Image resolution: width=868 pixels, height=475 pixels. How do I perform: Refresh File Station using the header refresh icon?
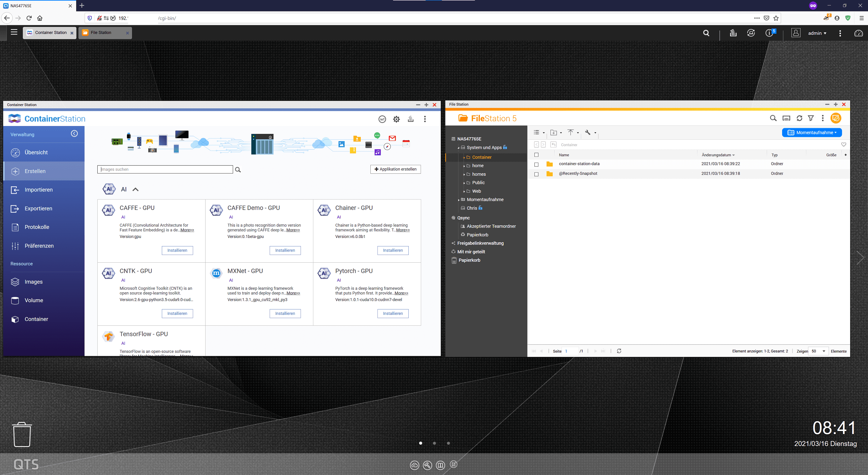(x=799, y=118)
